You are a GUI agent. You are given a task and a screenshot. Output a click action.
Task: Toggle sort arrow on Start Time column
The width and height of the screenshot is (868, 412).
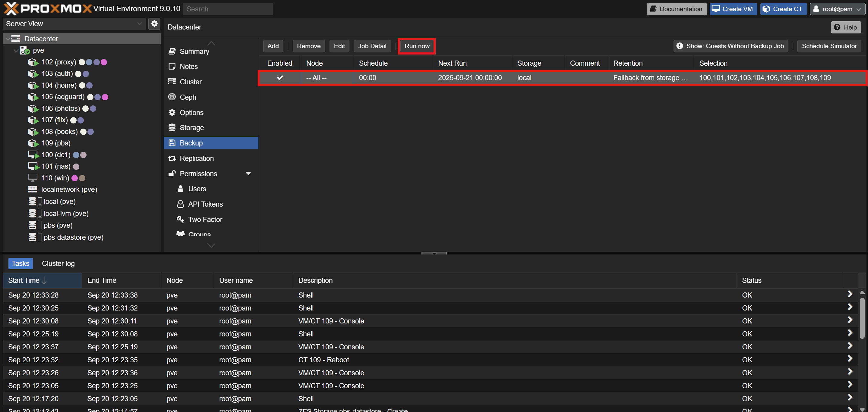(x=45, y=280)
